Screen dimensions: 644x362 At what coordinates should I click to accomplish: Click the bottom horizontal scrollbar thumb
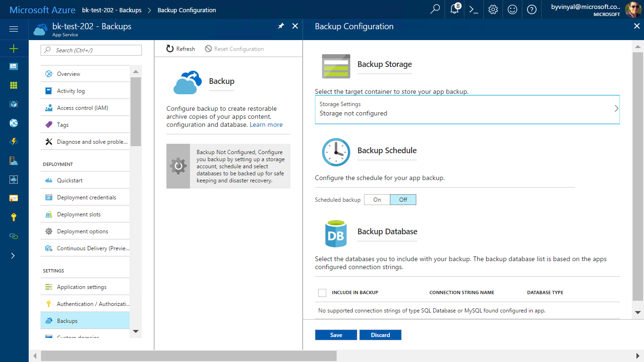[x=189, y=355]
